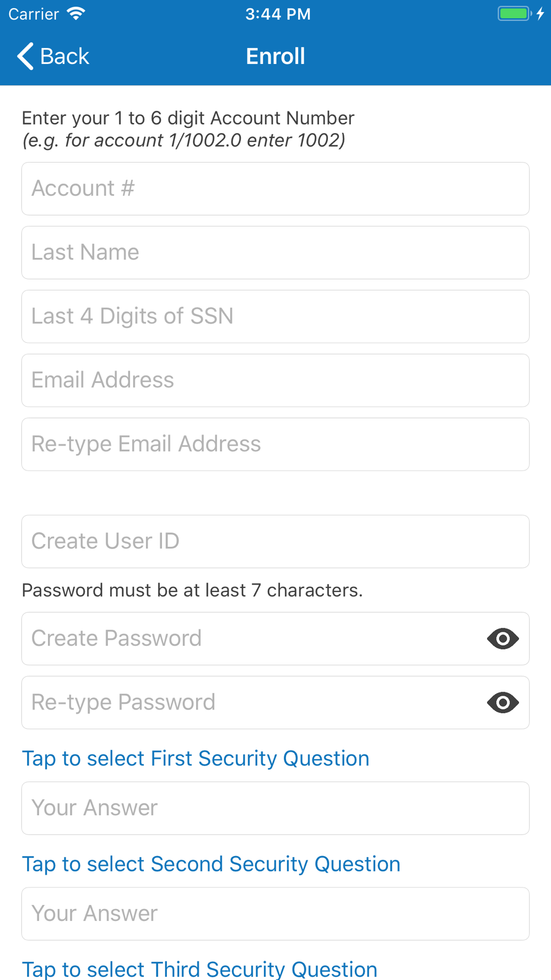Toggle visibility eye in Re-type Password field
Viewport: 551px width, 980px height.
coord(503,702)
